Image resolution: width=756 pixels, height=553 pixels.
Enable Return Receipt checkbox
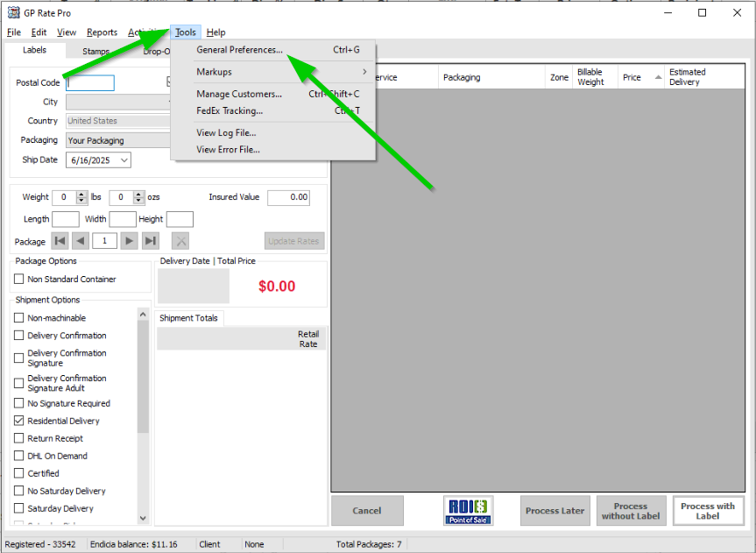click(18, 438)
